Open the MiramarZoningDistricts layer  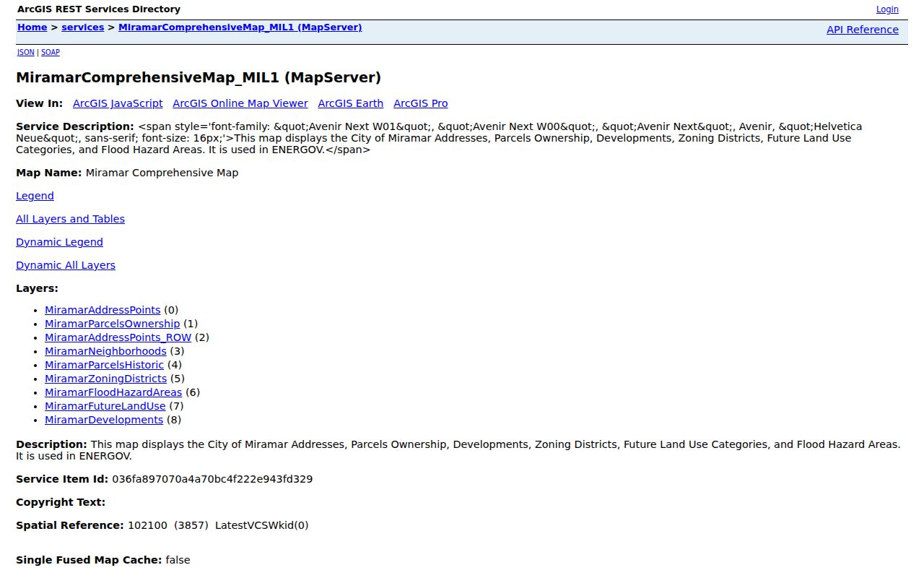pos(105,379)
